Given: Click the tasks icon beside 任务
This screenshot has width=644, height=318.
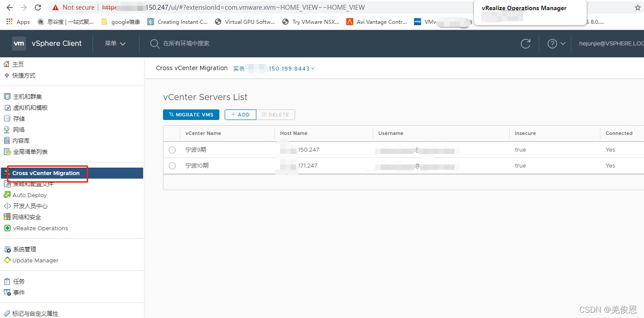Looking at the screenshot, I should pos(7,281).
